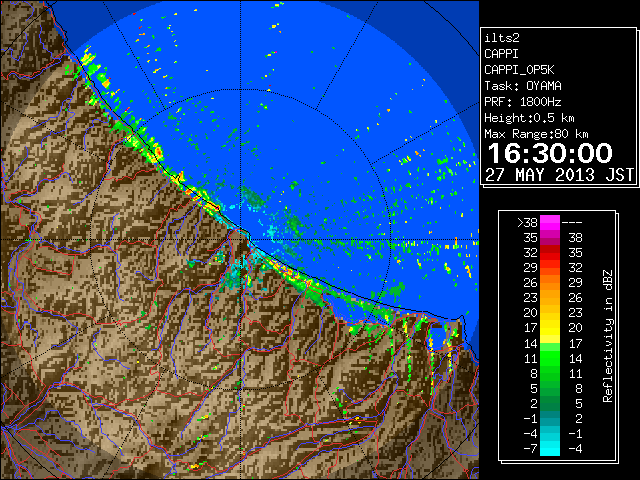Click the CAPPI_0P5K product name
Screen dimensions: 640x480
pos(519,70)
